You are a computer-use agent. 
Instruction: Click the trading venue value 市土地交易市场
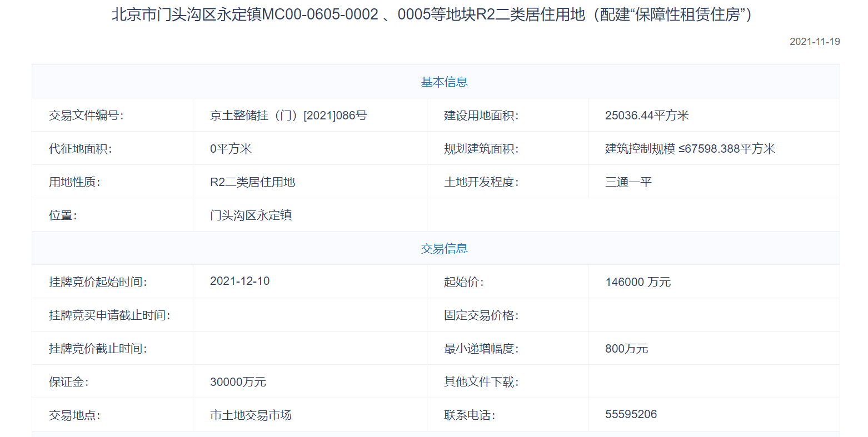(x=251, y=415)
